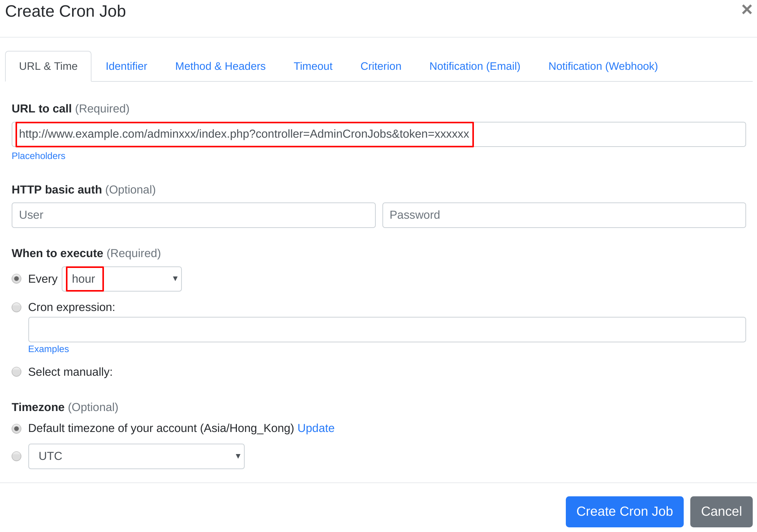This screenshot has width=757, height=532.
Task: Expand the hour frequency dropdown
Action: coord(123,279)
